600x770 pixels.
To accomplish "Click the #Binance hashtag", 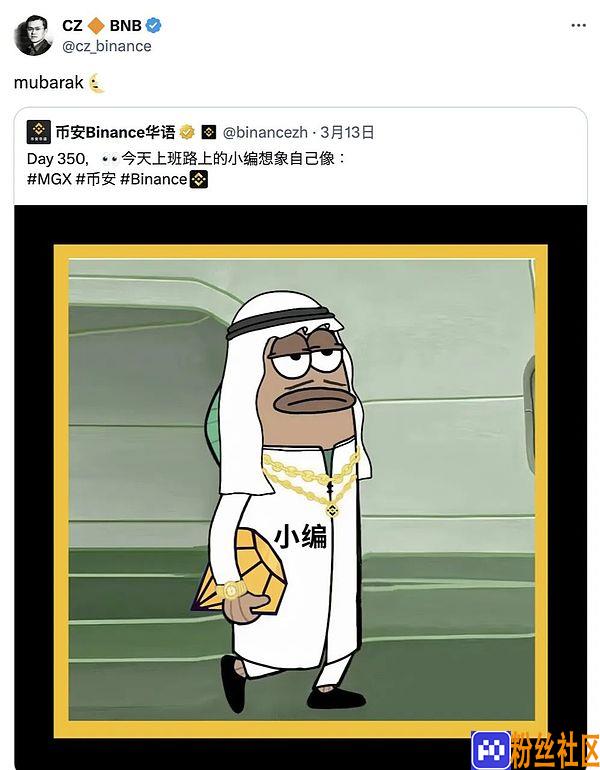I will (154, 179).
